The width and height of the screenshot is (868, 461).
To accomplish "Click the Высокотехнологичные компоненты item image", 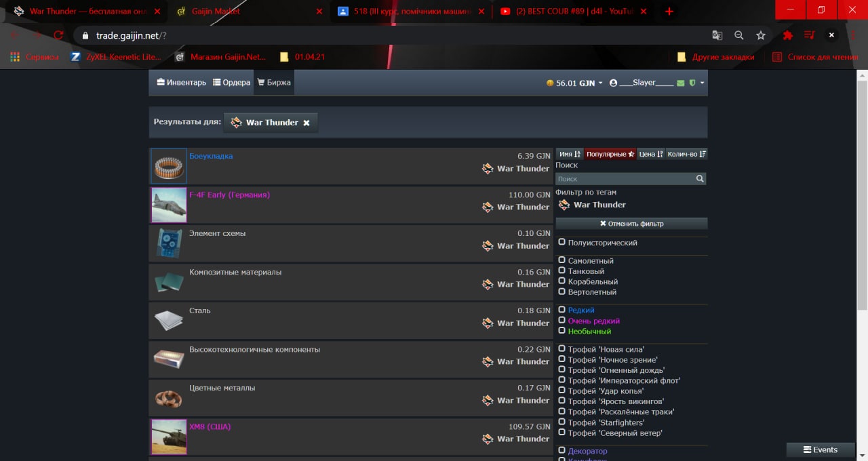I will click(169, 359).
